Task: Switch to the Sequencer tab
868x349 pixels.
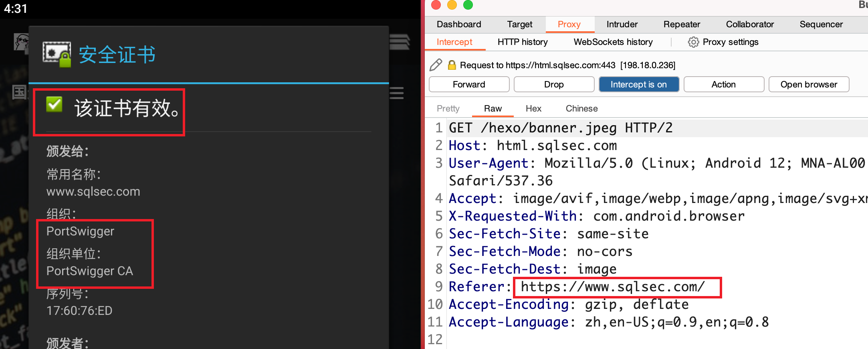Action: 821,24
